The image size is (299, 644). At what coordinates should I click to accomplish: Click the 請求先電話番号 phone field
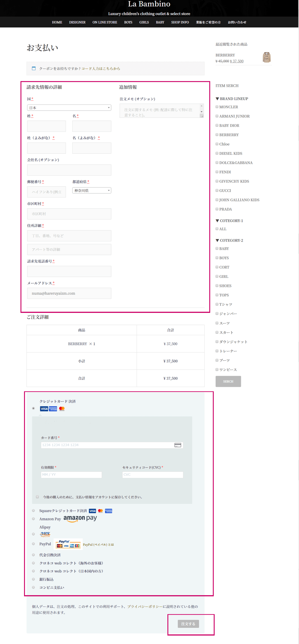tap(69, 271)
